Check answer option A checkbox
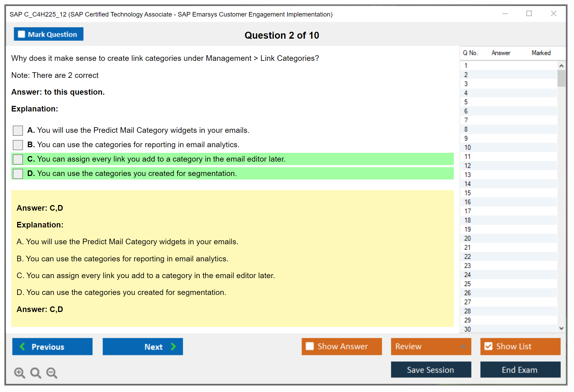The height and width of the screenshot is (392, 574). tap(18, 131)
